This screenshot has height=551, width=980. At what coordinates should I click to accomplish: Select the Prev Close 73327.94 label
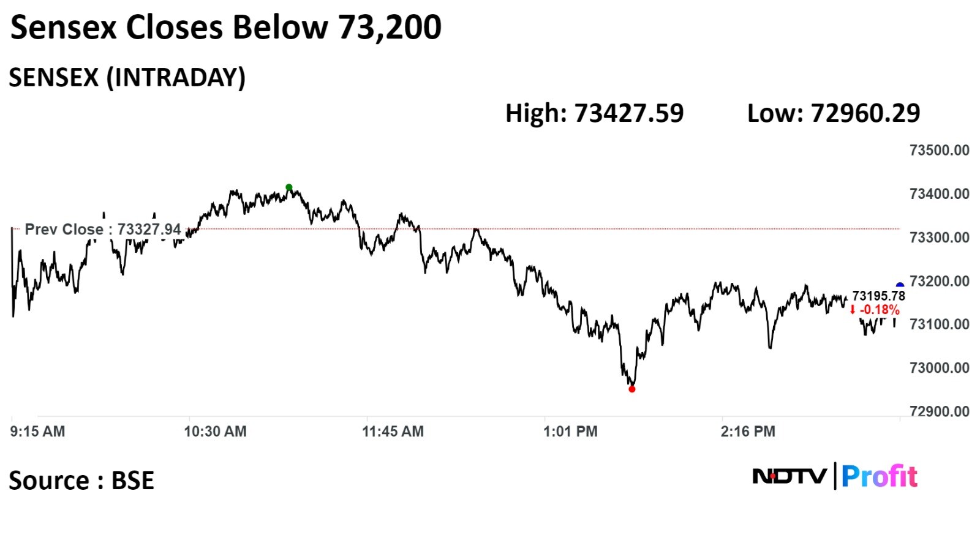click(x=103, y=230)
